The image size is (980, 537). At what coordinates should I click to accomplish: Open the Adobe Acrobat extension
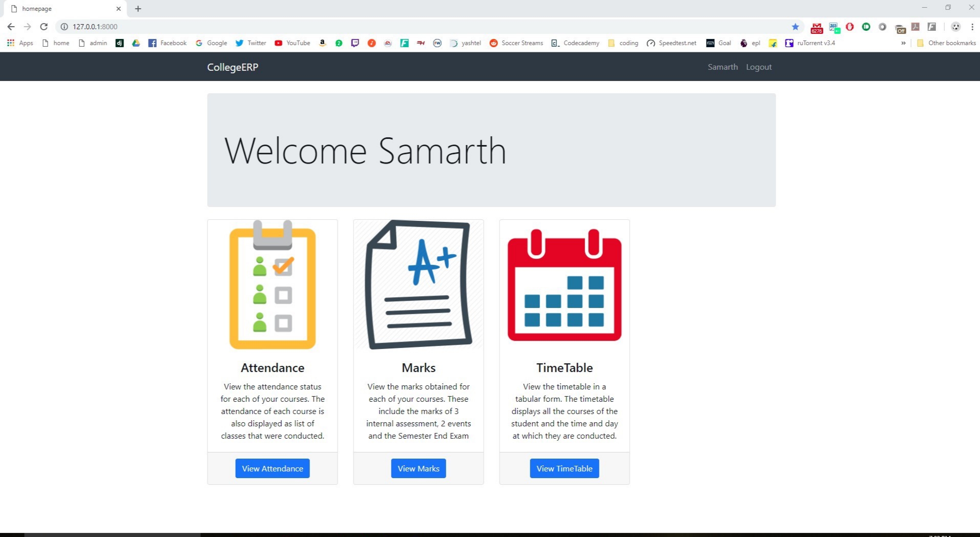[x=915, y=27]
